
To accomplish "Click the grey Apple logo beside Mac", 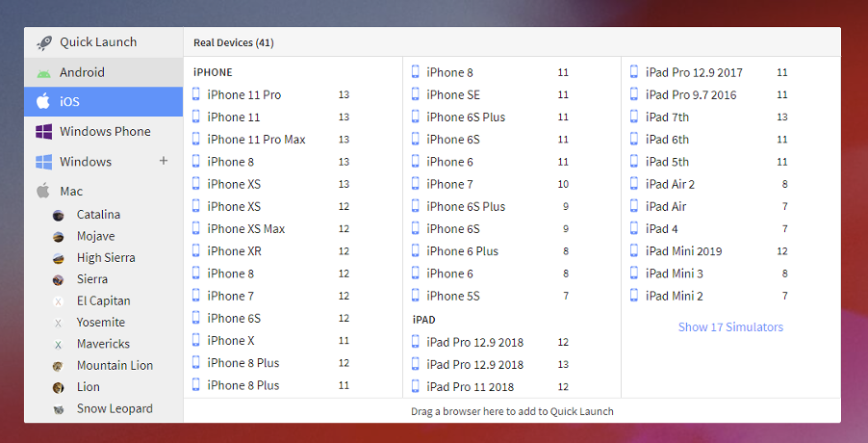I will 43,191.
